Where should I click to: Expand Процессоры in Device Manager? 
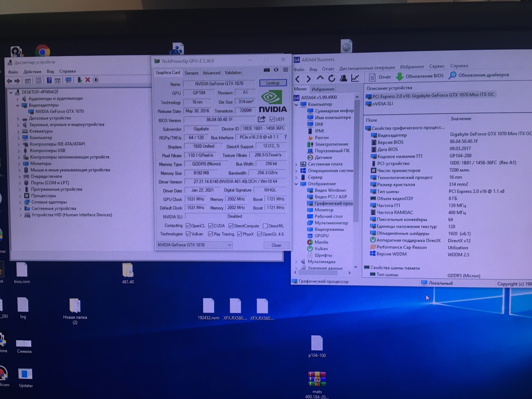coord(20,196)
